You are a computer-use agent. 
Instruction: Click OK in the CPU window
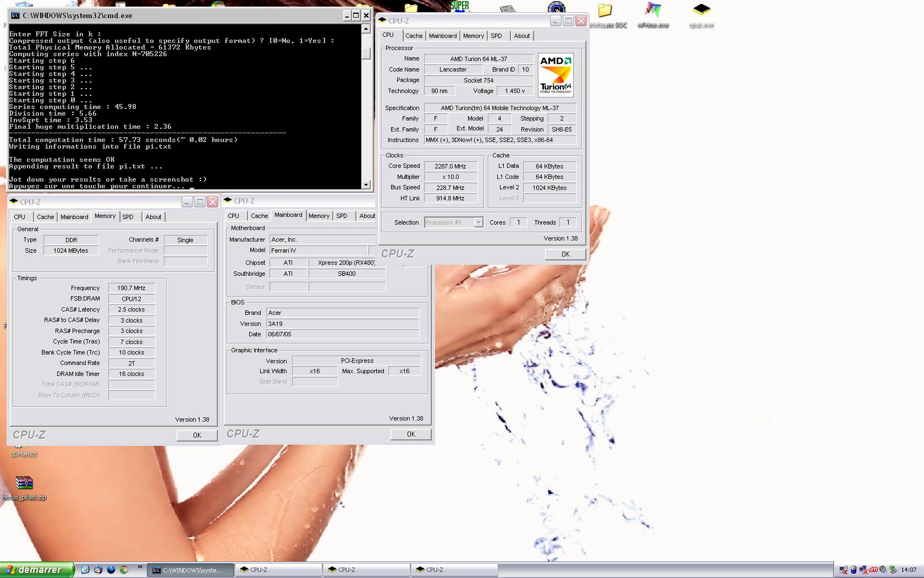(x=565, y=254)
